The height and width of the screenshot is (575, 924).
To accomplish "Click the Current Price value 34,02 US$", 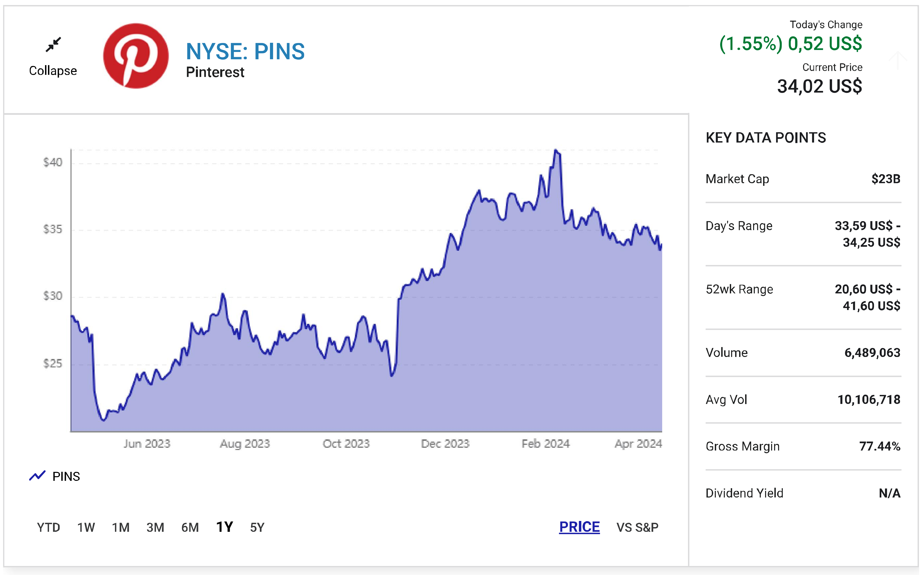I will [x=819, y=86].
